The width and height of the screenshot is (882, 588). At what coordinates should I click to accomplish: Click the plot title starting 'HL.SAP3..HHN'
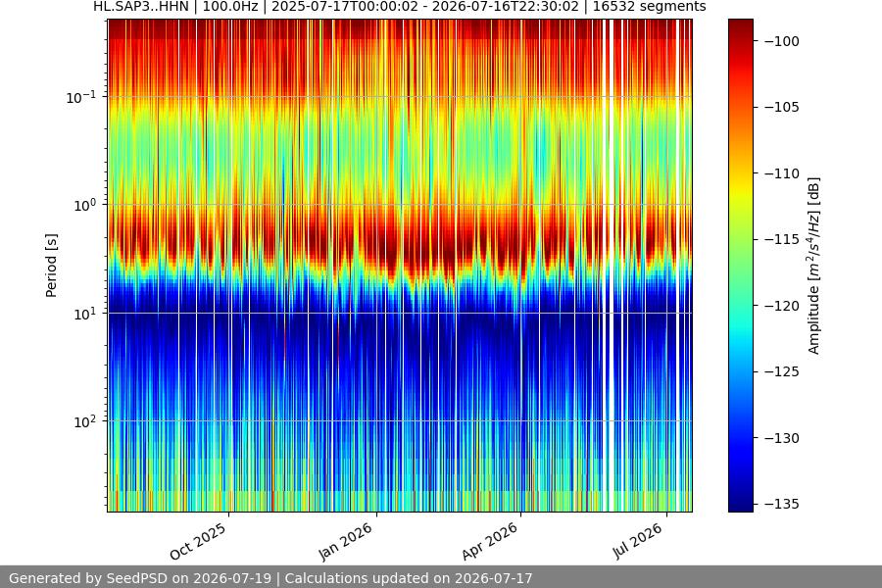point(400,7)
